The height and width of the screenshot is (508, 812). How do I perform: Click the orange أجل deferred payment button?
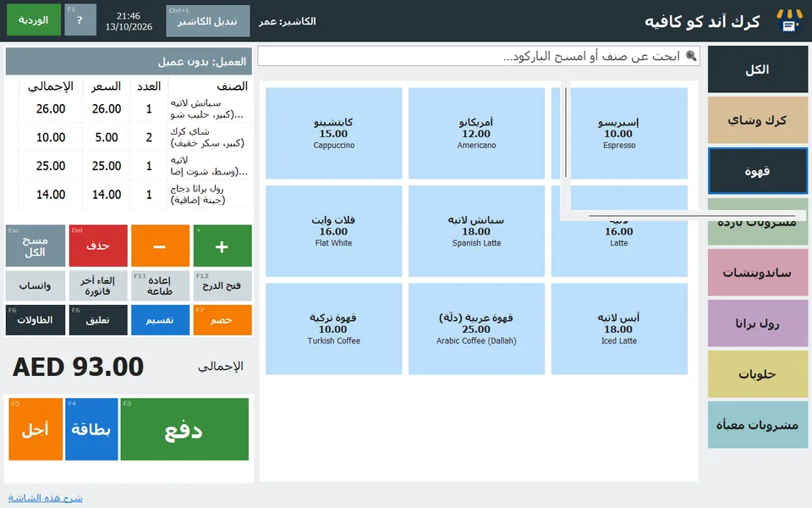[x=36, y=429]
